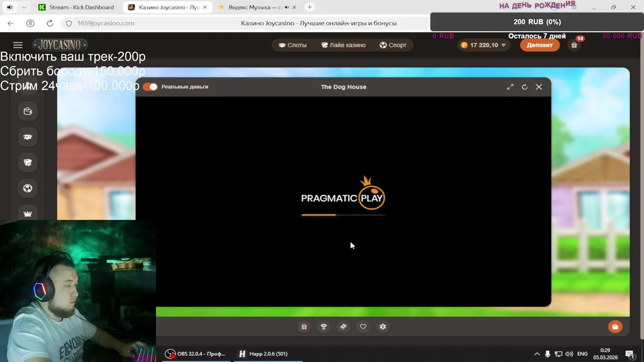Open a new browser tab
The height and width of the screenshot is (362, 644).
[309, 7]
